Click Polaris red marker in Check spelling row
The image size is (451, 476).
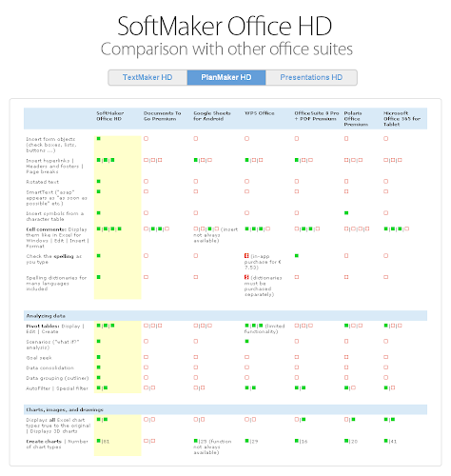[x=346, y=256]
